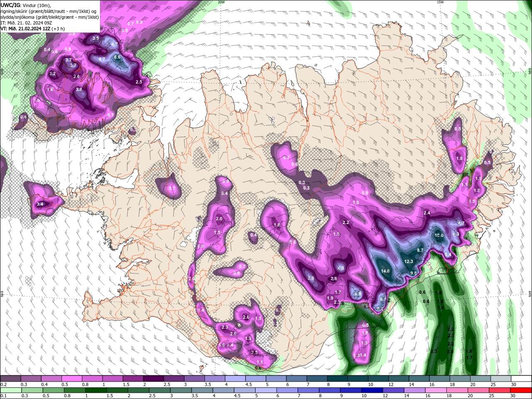Click the 3.8 value in the northwest
Screen dimensions: 532x399
pos(79,89)
